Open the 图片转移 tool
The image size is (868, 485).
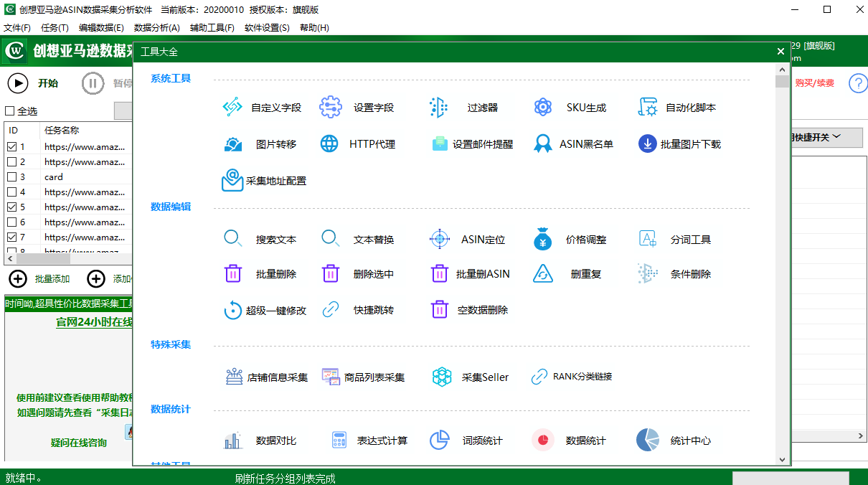click(260, 144)
